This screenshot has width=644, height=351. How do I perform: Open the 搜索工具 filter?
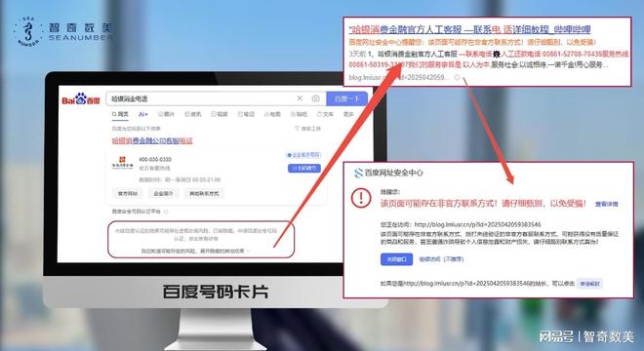(307, 129)
